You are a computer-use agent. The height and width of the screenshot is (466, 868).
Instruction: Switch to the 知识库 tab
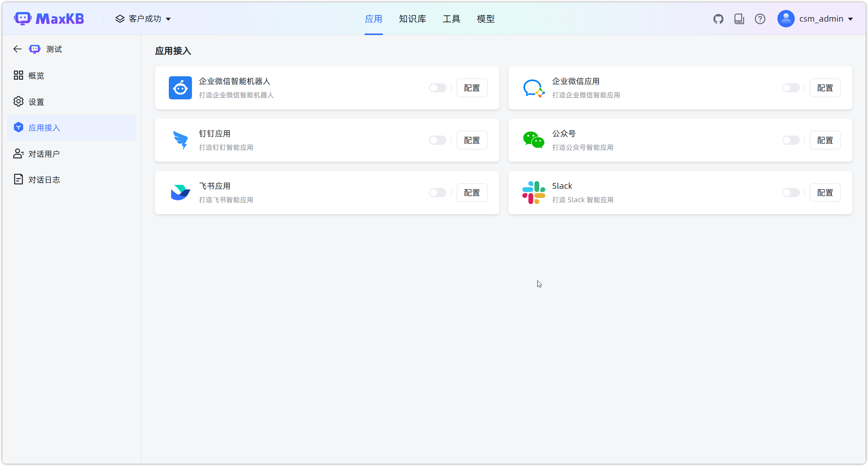412,19
